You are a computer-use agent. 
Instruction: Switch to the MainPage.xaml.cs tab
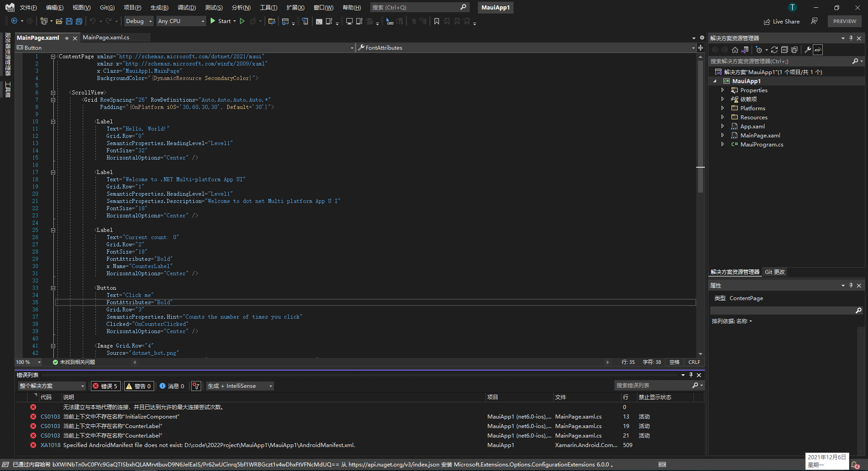tap(106, 38)
